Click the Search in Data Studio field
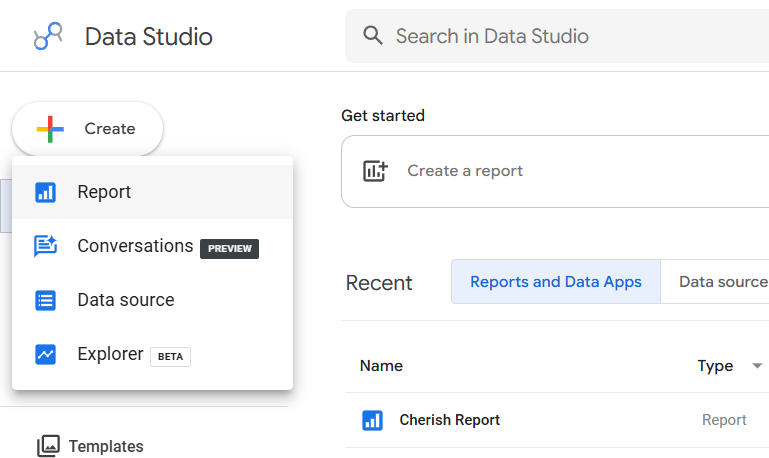 pos(557,36)
